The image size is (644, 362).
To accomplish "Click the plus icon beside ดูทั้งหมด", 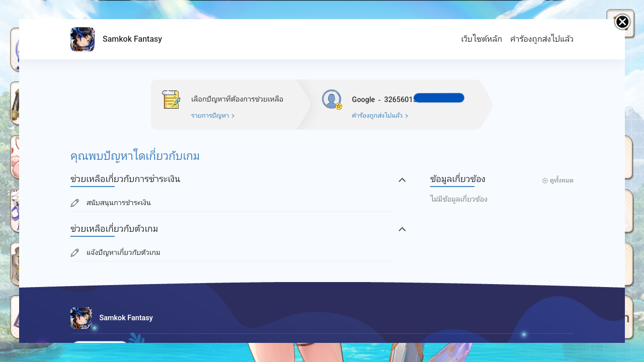I will 545,180.
